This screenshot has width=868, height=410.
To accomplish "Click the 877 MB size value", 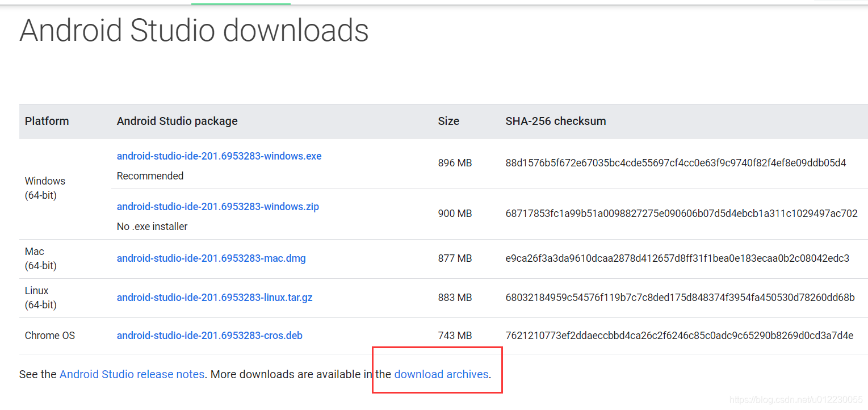I will 455,258.
